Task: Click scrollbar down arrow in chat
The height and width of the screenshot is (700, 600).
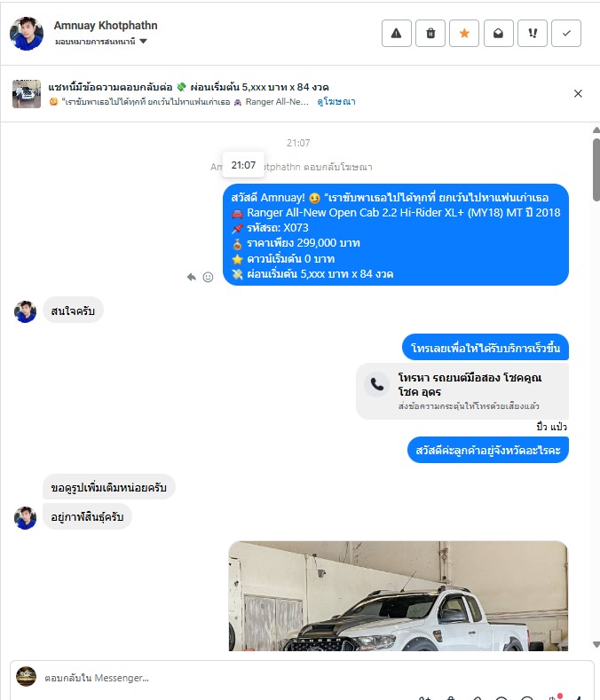Action: tap(596, 644)
